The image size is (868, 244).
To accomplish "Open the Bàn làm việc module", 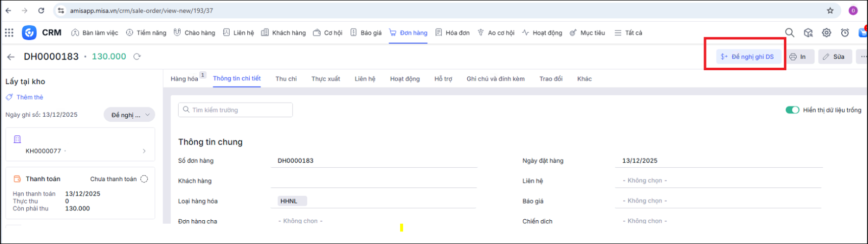I will (x=95, y=33).
